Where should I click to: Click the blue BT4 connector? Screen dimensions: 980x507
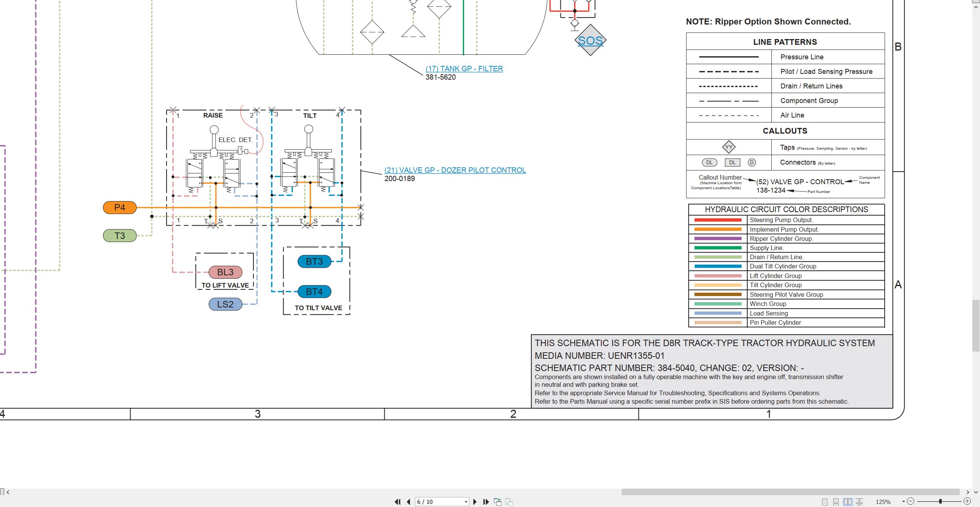click(314, 292)
